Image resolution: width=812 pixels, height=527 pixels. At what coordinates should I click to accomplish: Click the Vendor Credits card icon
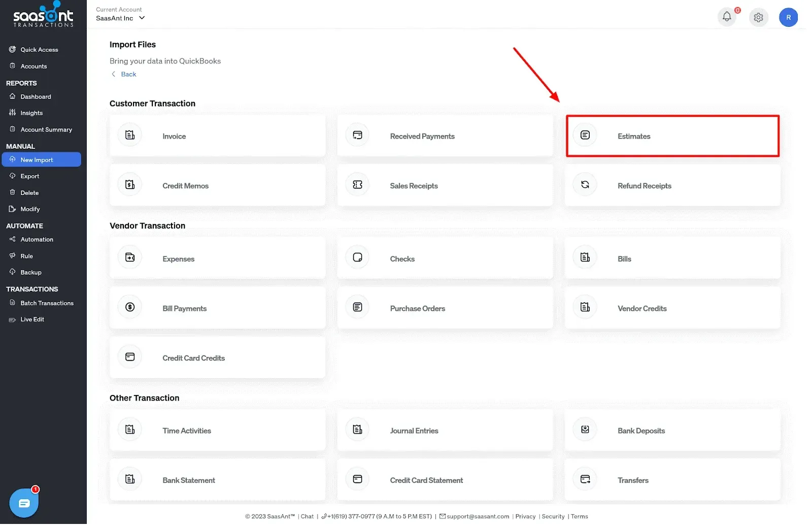[585, 307]
